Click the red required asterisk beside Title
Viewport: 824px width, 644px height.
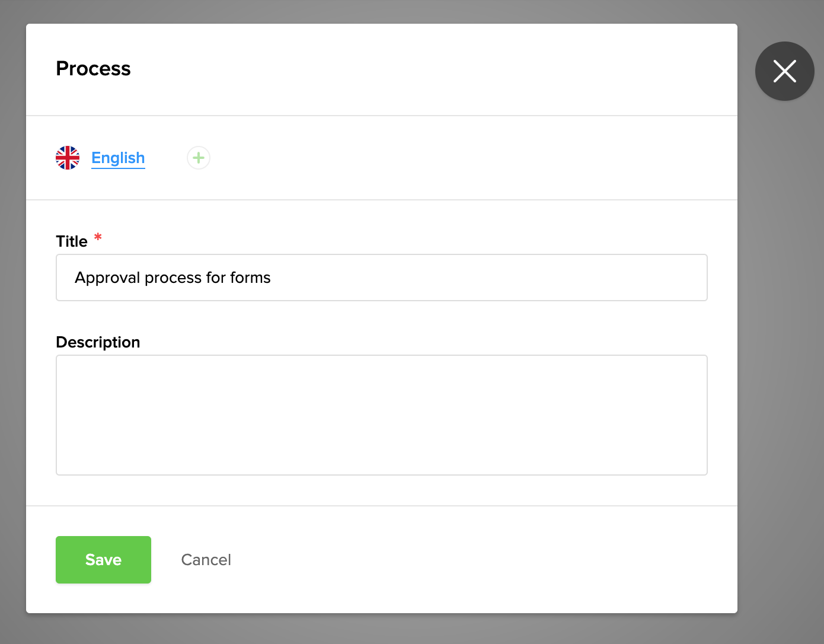click(98, 238)
